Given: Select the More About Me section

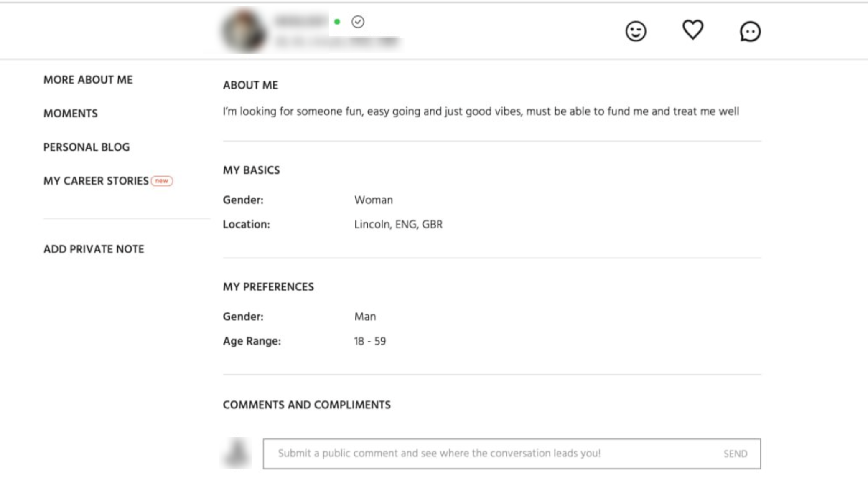Looking at the screenshot, I should (88, 80).
